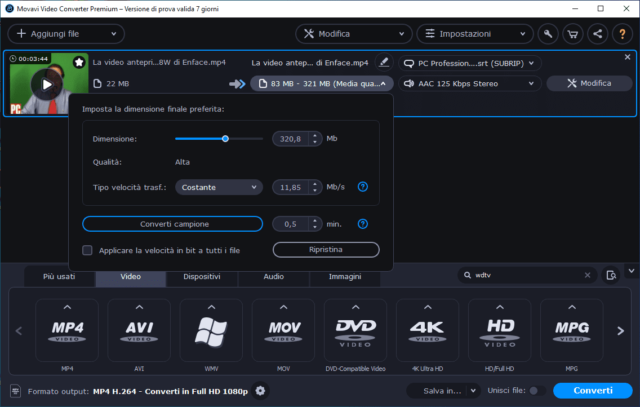Select the DVD-Compatible Video format icon
Screen dimensions: 640x407
pos(354,331)
